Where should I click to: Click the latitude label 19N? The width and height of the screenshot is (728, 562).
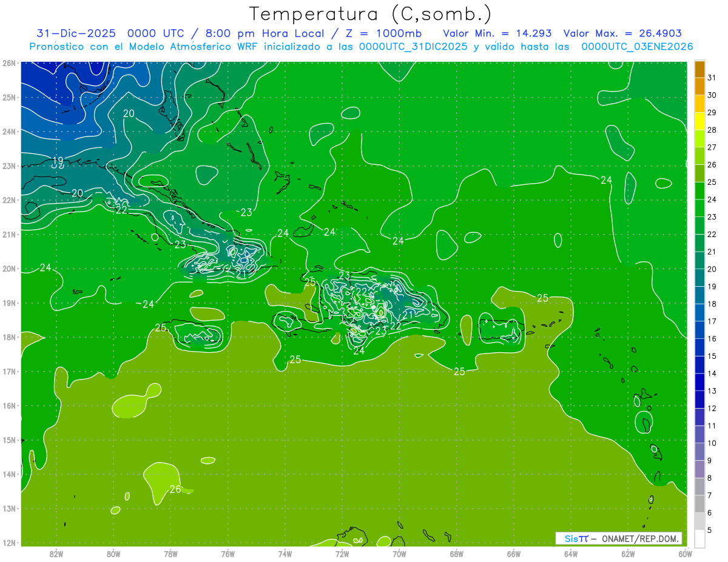pyautogui.click(x=8, y=303)
